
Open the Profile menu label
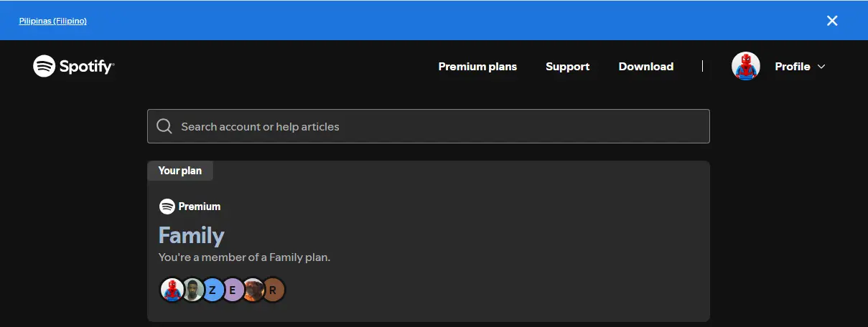[x=793, y=67]
